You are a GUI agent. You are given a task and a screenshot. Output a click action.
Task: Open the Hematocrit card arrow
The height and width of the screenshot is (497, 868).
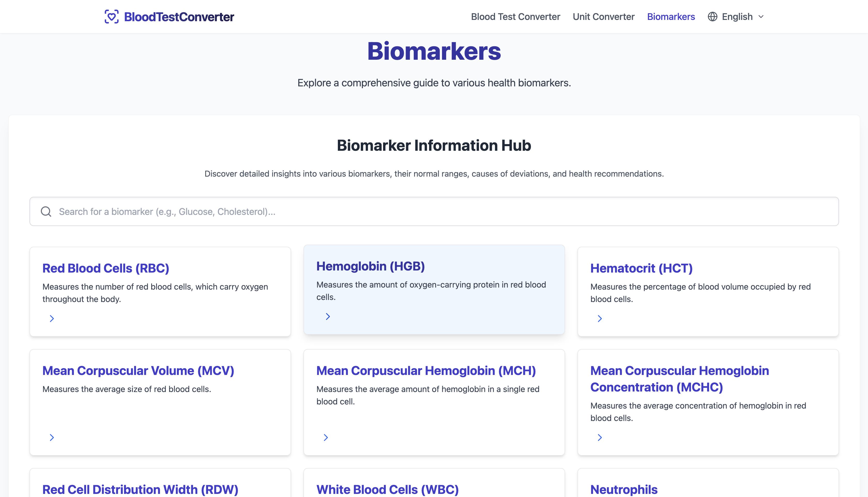(600, 319)
